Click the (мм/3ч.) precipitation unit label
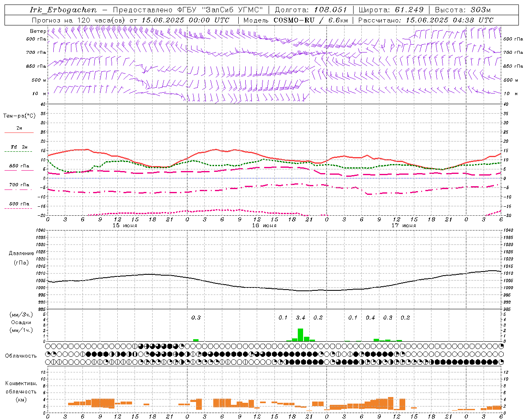The height and width of the screenshot is (420, 525). [x=21, y=315]
